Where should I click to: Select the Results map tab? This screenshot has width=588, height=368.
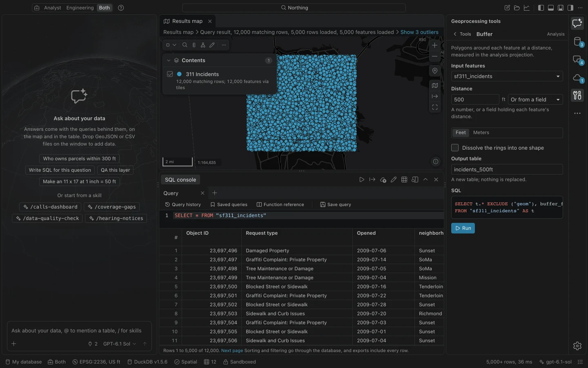[187, 21]
